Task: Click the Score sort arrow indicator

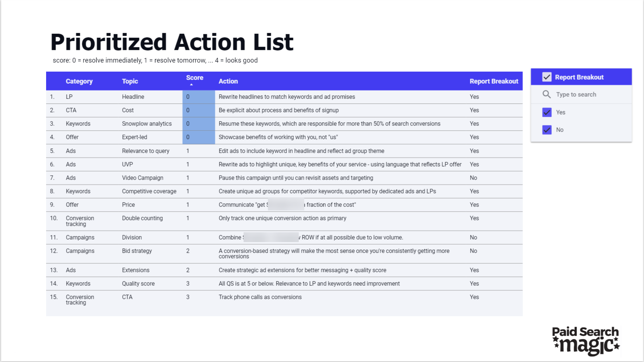Action: 191,85
